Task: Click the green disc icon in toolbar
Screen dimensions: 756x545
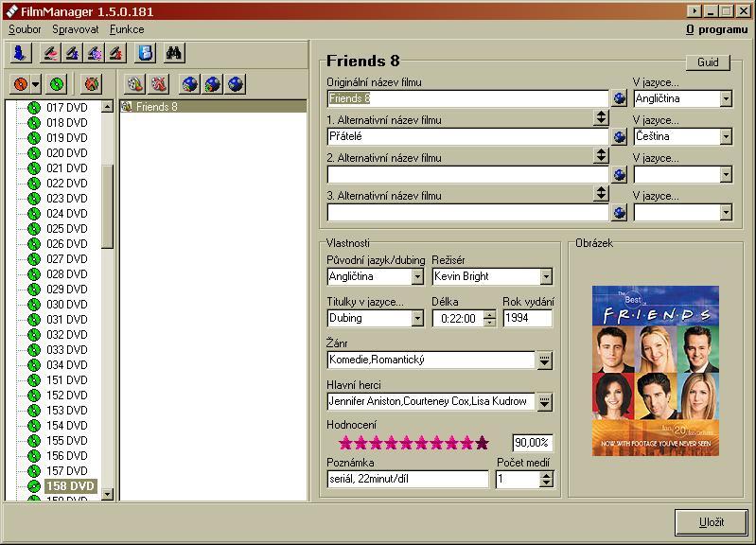Action: [57, 84]
